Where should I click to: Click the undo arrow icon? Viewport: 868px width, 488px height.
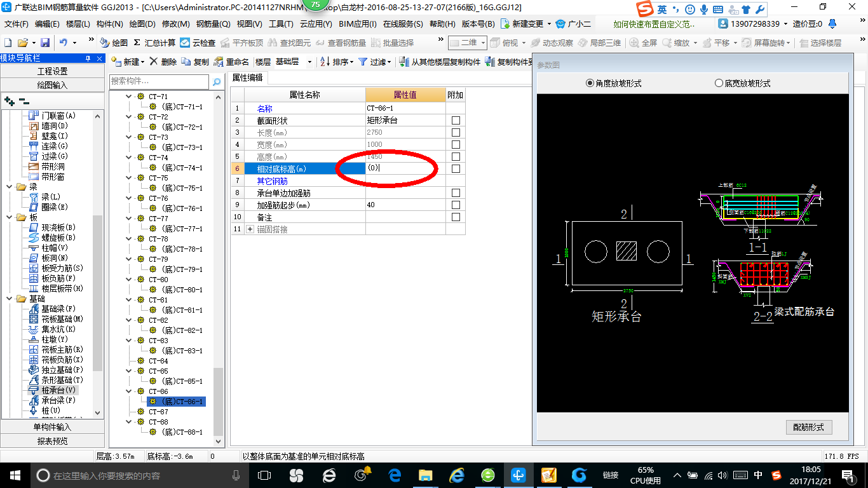pyautogui.click(x=64, y=43)
